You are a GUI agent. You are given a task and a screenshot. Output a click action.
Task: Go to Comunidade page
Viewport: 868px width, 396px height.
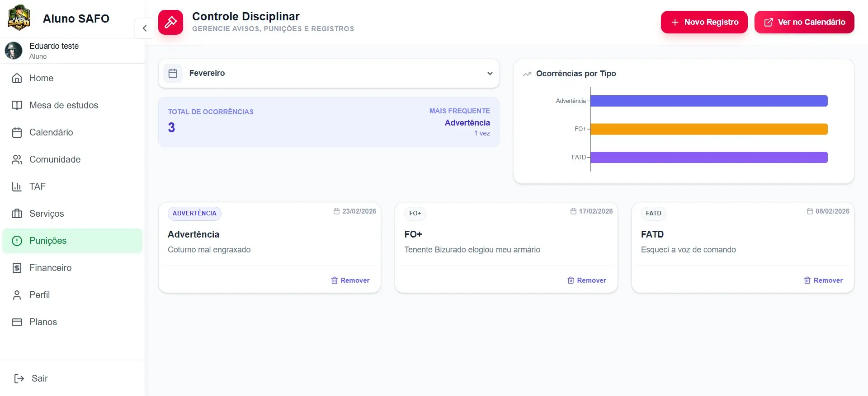[x=55, y=159]
